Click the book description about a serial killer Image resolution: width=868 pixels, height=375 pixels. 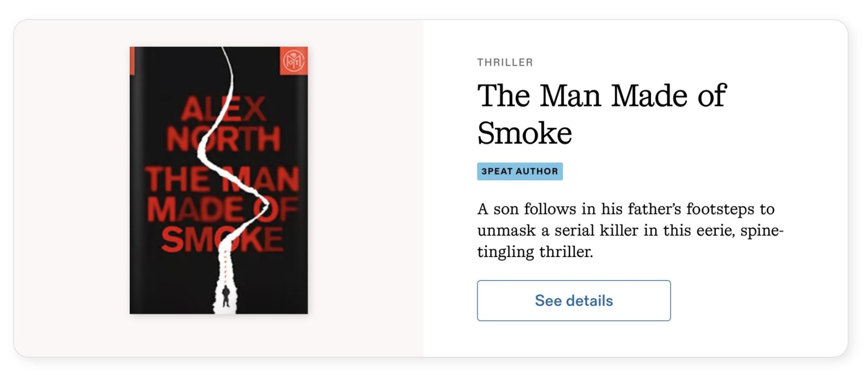(630, 230)
